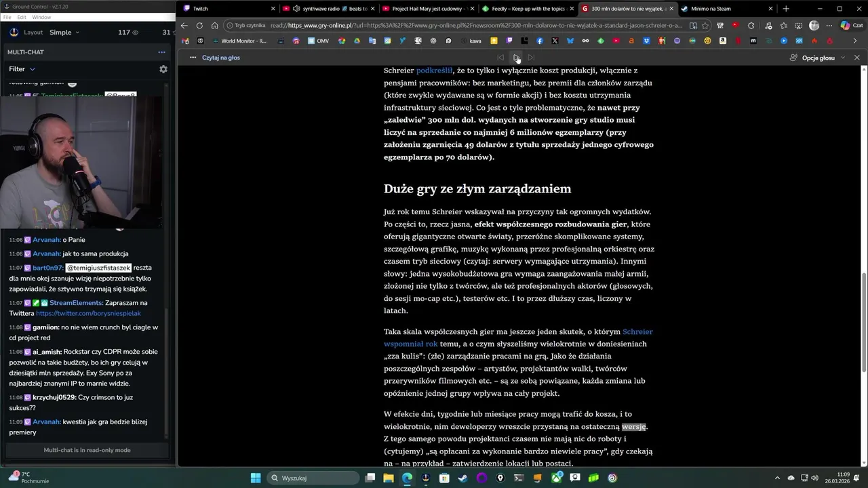Go back in the browser
The height and width of the screenshot is (488, 868).
pos(184,26)
